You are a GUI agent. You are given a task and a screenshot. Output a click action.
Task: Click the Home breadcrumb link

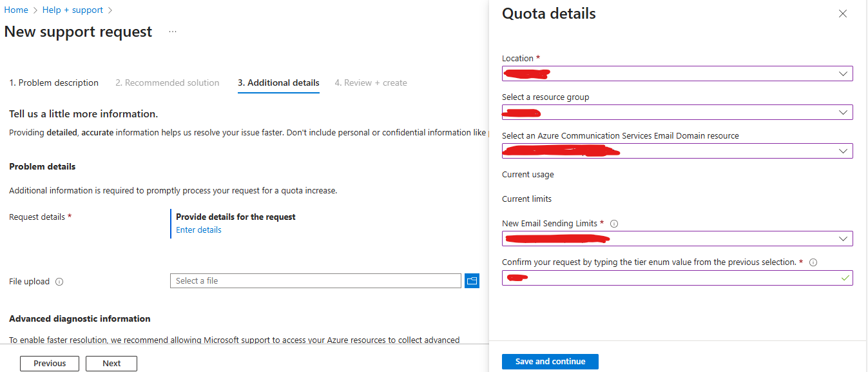pos(16,10)
